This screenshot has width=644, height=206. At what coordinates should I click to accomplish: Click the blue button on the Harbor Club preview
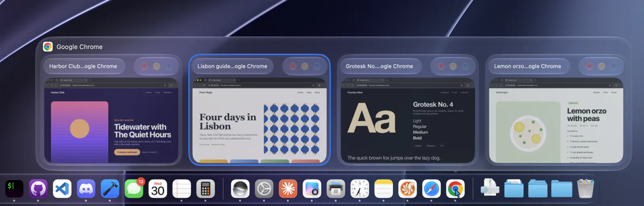click(169, 66)
